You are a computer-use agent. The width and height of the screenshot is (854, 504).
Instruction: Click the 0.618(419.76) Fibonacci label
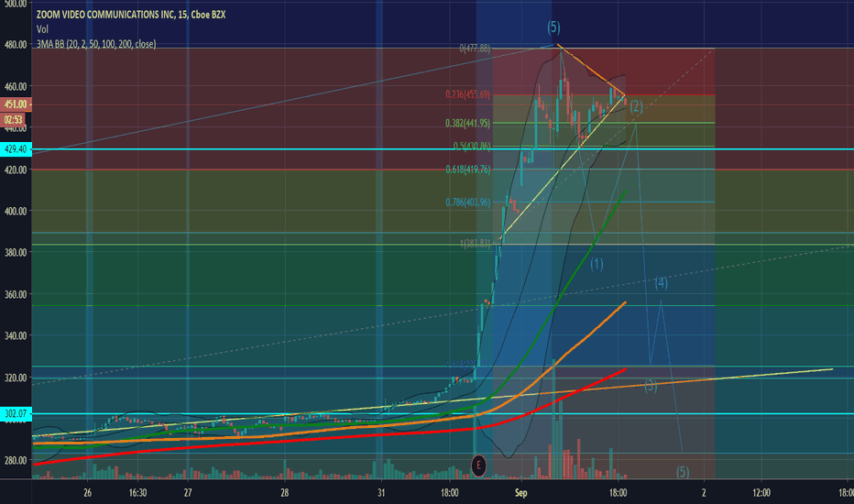click(468, 170)
